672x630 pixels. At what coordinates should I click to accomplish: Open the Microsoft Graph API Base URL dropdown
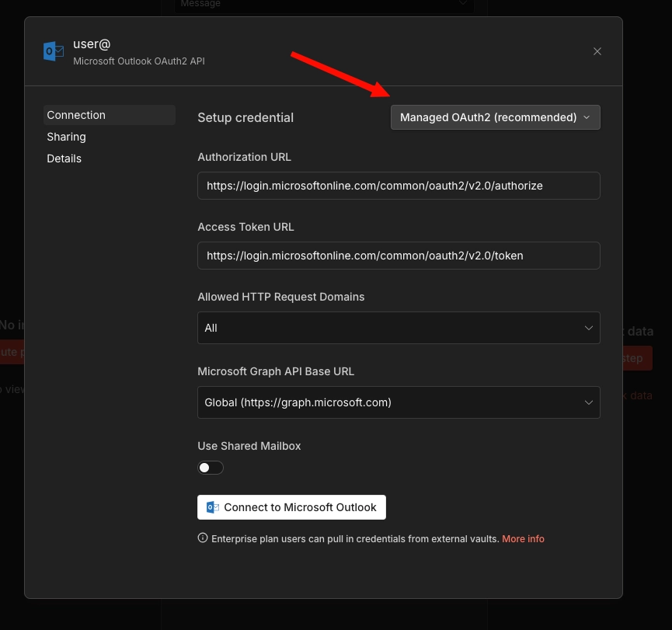click(x=399, y=402)
